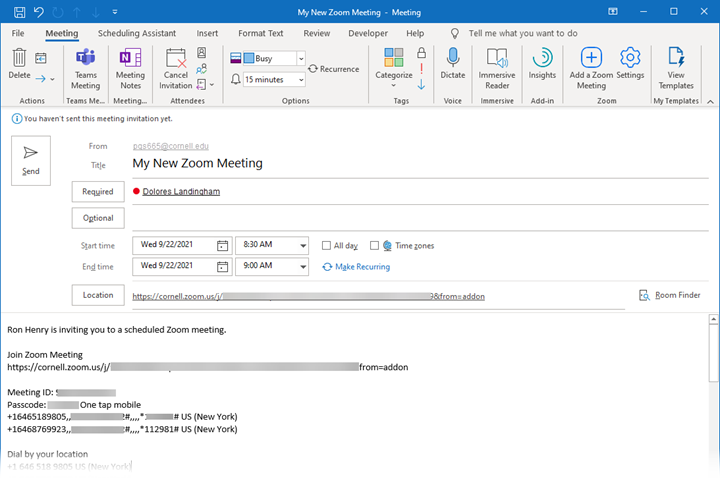The height and width of the screenshot is (479, 720).
Task: Click the Dolores Landingham attendee name
Action: [x=181, y=192]
